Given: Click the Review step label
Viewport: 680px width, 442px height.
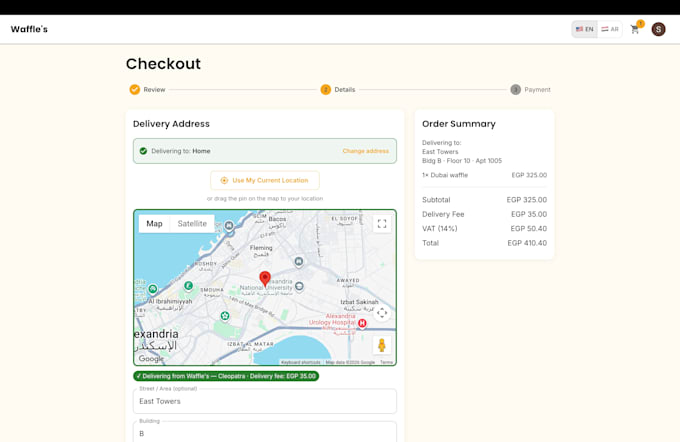Looking at the screenshot, I should pos(154,90).
